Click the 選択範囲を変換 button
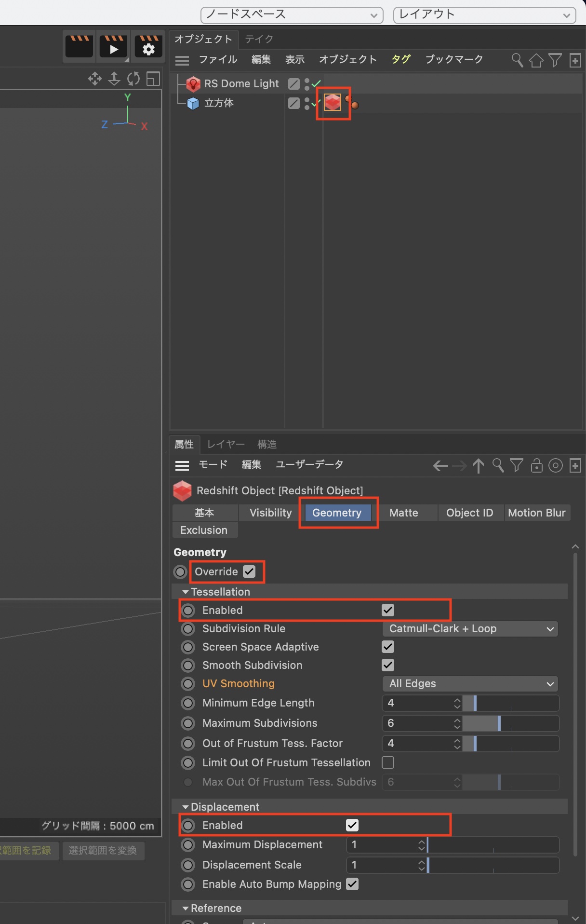Screen dimensions: 586x924 click(103, 850)
